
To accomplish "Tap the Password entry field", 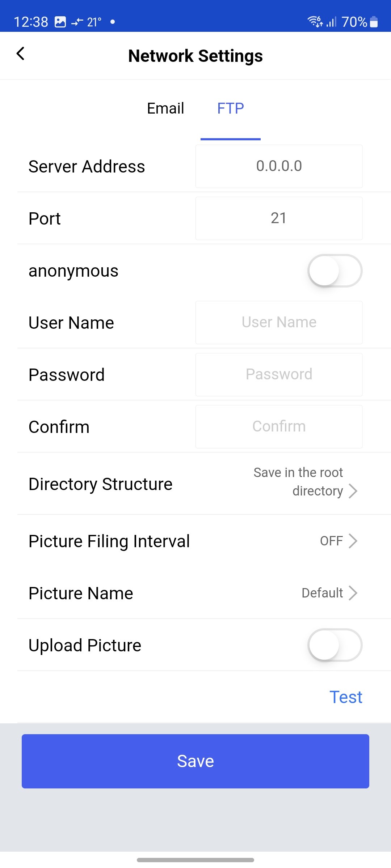I will [279, 375].
